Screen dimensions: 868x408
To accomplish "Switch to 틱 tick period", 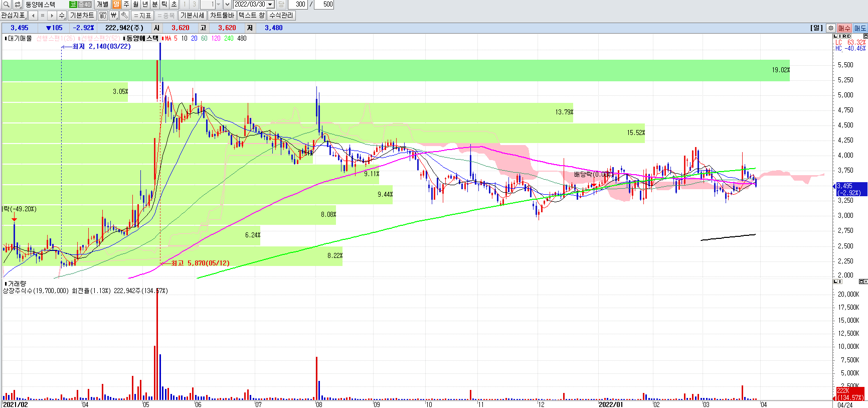I will (164, 5).
